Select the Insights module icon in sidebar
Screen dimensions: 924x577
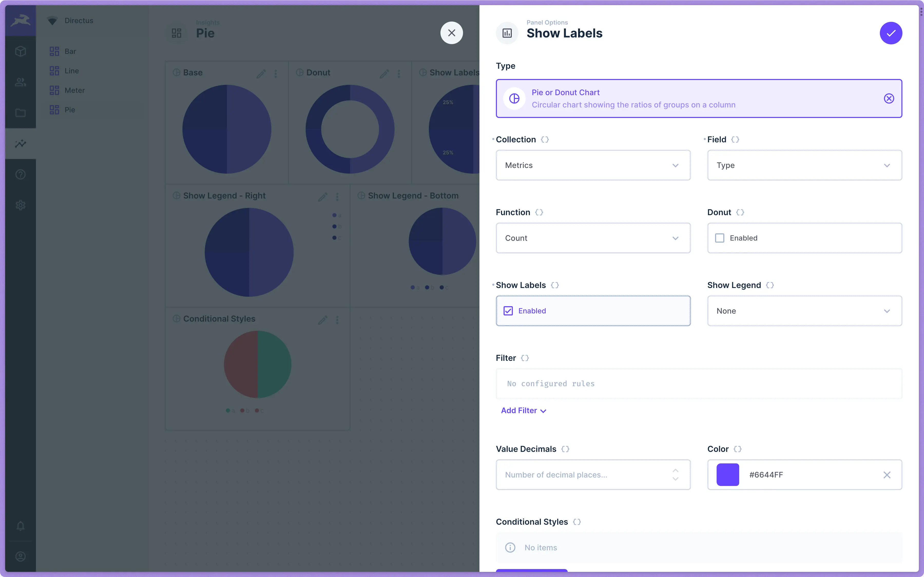(x=20, y=144)
